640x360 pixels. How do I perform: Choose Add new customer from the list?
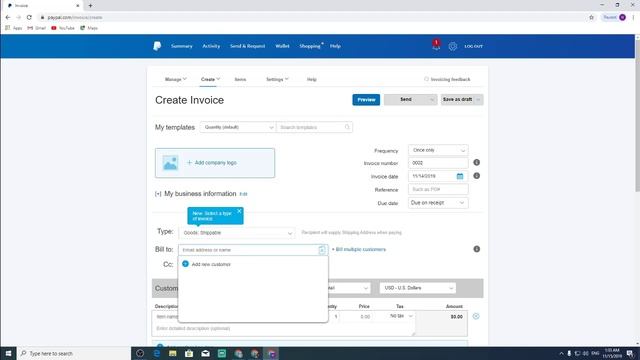tap(211, 264)
